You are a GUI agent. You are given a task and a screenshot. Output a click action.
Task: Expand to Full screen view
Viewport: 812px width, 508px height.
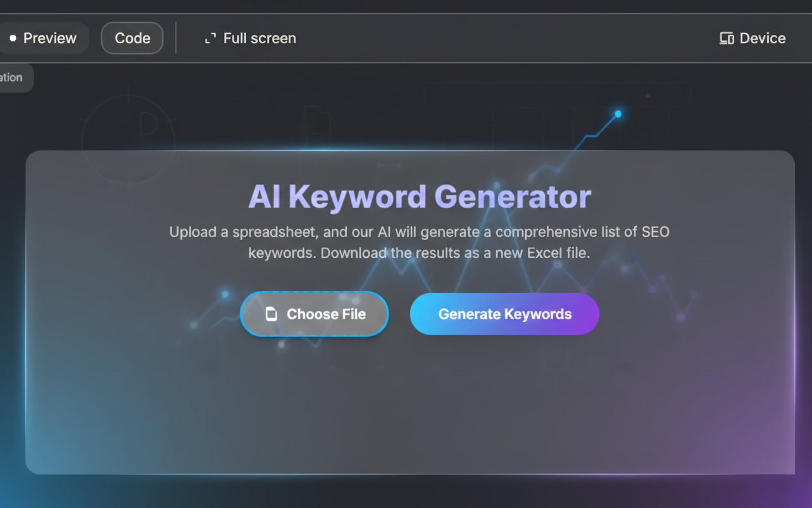pyautogui.click(x=250, y=38)
